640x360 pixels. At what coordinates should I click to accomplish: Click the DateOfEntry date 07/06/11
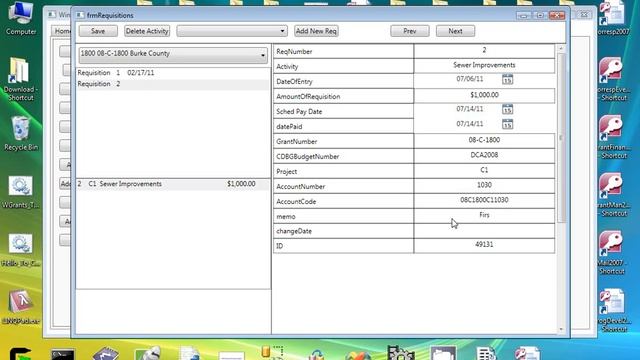[x=470, y=79]
